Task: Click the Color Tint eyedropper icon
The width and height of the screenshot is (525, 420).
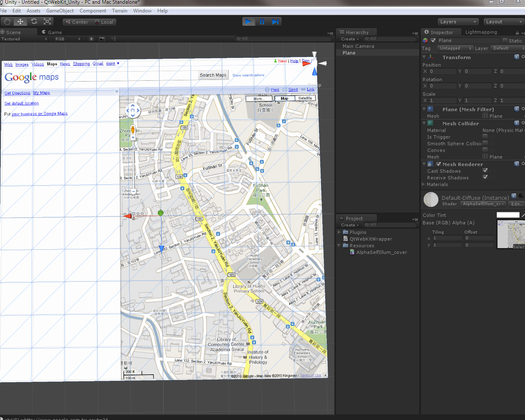Action: click(x=523, y=215)
